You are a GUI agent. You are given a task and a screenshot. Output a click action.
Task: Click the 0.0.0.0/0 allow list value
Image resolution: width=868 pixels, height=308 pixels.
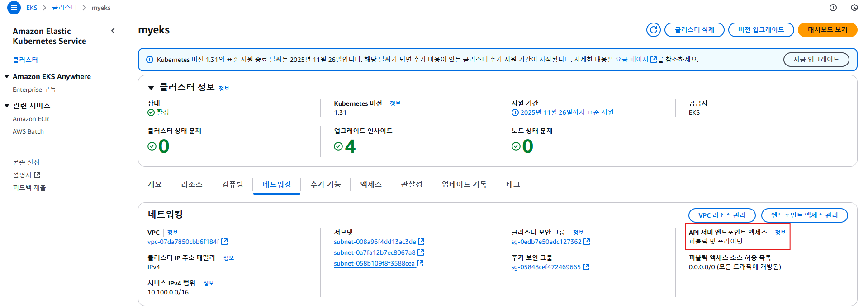[x=735, y=267]
